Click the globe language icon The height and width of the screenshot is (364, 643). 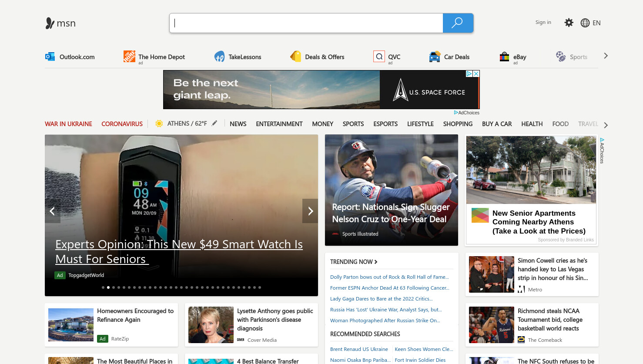(585, 23)
